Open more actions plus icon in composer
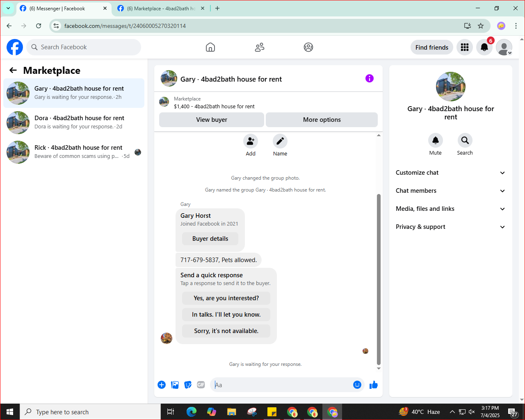 pyautogui.click(x=162, y=385)
